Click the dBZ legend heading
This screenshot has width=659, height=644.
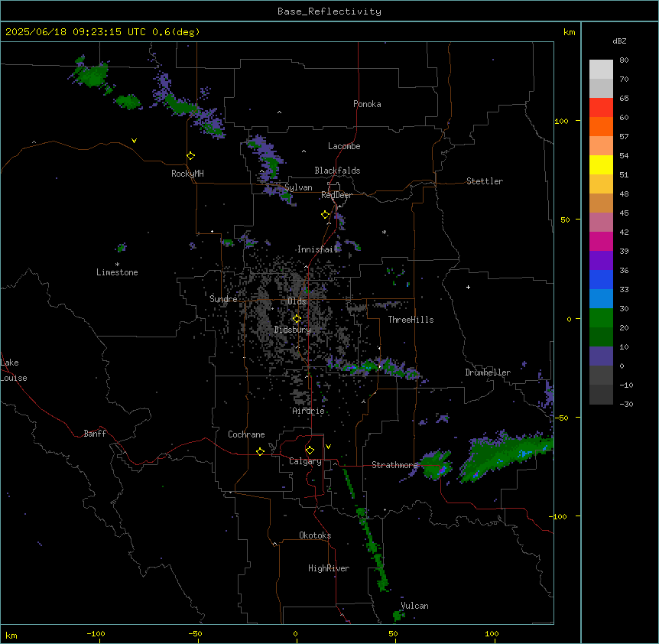point(619,41)
